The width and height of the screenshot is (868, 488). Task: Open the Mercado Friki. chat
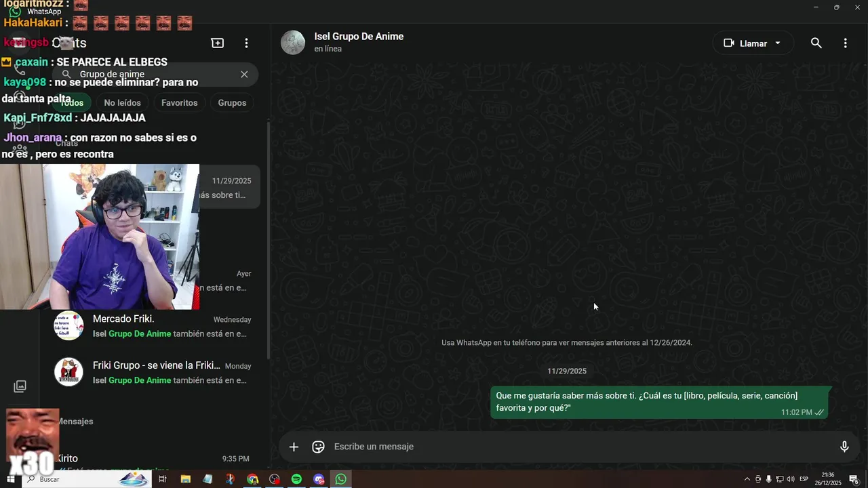click(155, 326)
